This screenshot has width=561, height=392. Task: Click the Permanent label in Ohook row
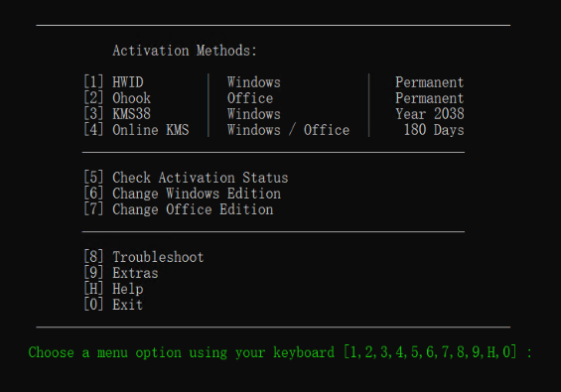(x=429, y=98)
